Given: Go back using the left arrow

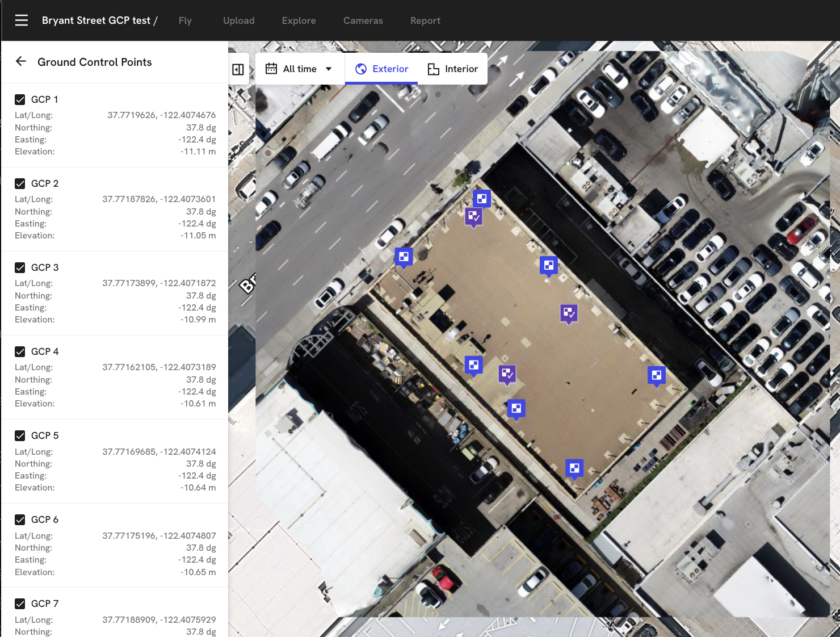Looking at the screenshot, I should 21,61.
